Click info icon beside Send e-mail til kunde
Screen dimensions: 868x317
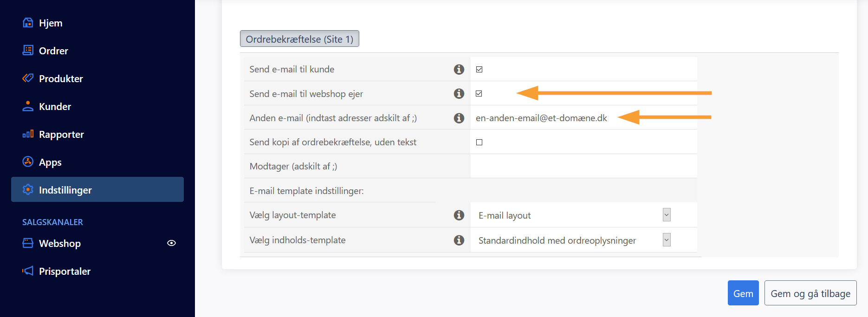[459, 69]
